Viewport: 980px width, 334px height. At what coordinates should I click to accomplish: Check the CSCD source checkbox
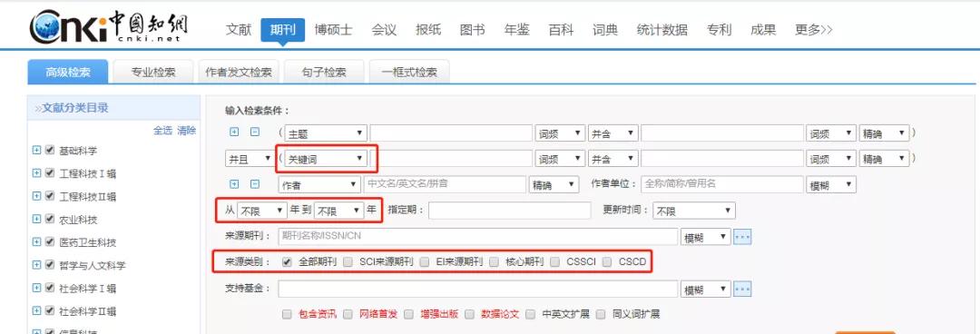607,261
